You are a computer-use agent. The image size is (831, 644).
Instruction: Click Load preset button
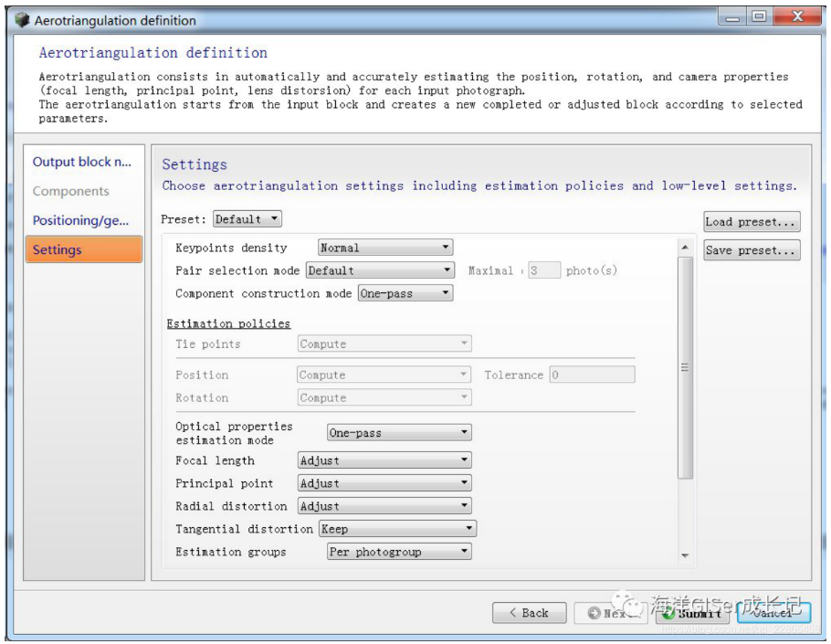tap(752, 222)
